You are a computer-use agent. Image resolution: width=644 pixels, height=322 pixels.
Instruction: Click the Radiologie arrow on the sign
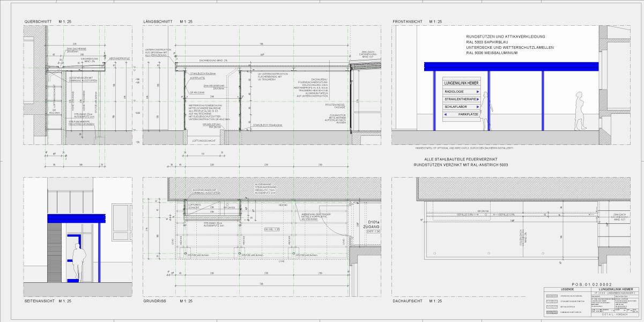click(478, 92)
